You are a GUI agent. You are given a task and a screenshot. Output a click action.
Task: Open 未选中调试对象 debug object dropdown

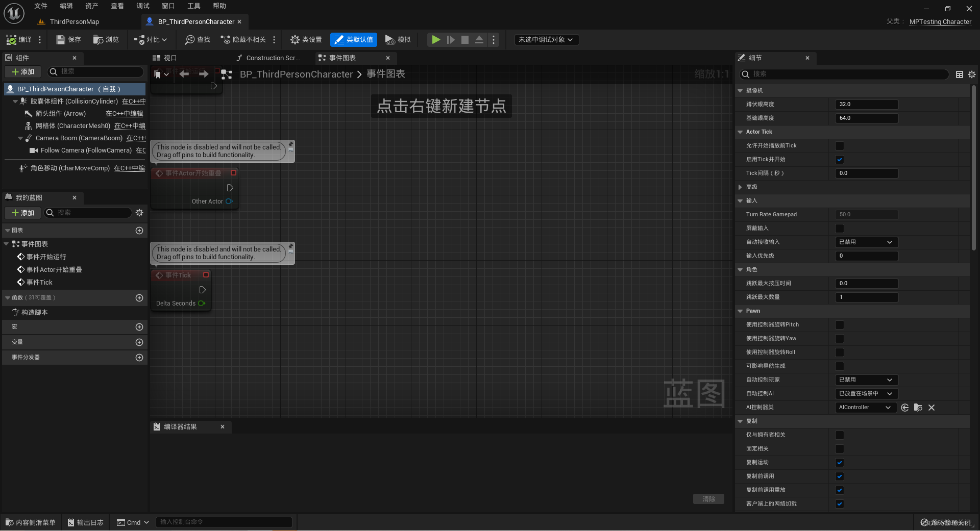coord(546,40)
